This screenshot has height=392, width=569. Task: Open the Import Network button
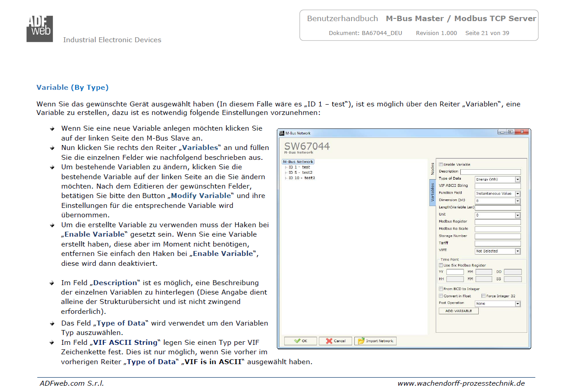click(375, 341)
